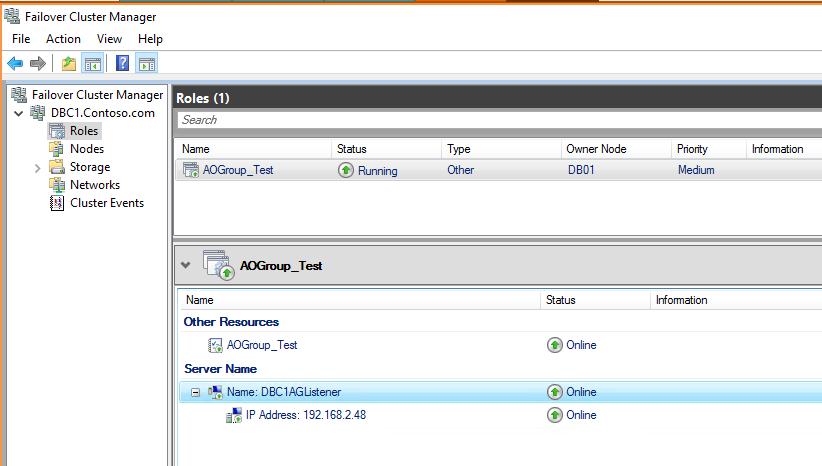Toggle the Show/Hide Console Tree button
822x466 pixels.
click(x=92, y=64)
